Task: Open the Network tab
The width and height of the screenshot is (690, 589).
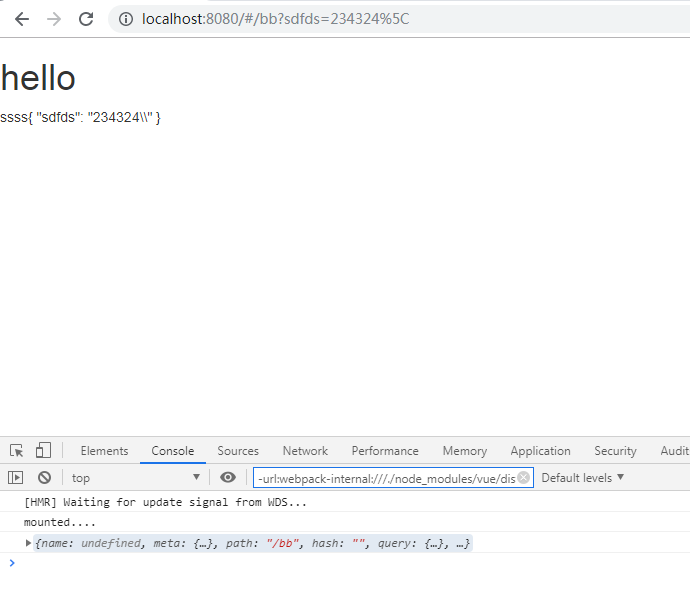Action: [x=305, y=451]
